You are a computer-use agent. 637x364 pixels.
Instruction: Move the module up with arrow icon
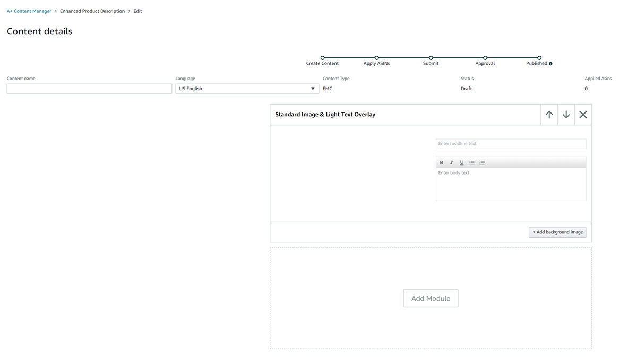(549, 115)
